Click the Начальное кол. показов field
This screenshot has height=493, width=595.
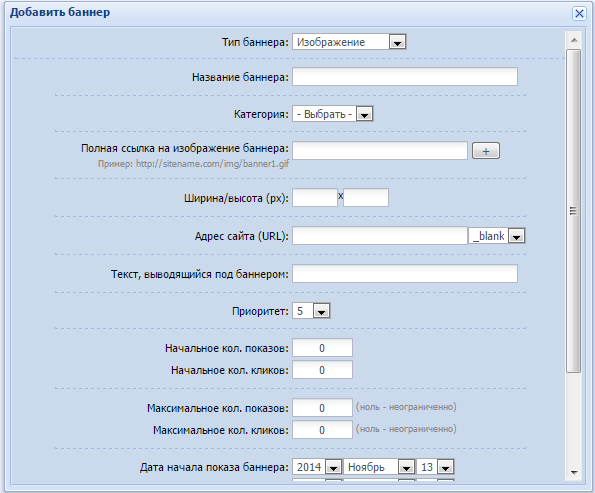coord(322,348)
